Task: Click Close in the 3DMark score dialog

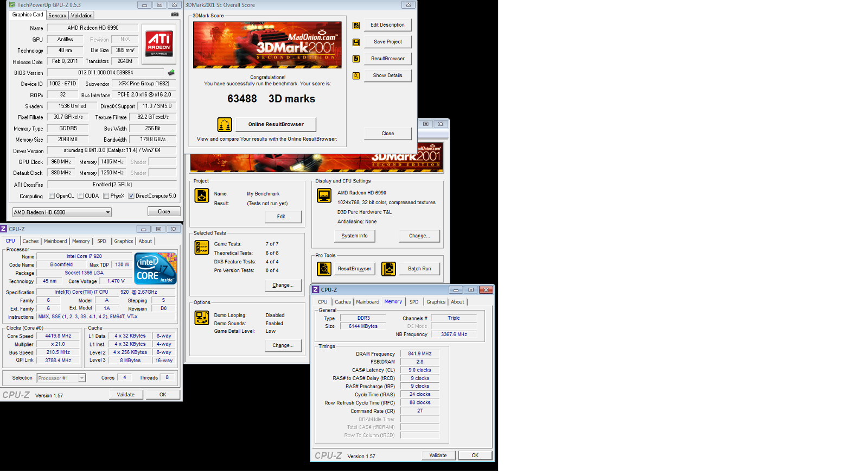Action: tap(387, 134)
